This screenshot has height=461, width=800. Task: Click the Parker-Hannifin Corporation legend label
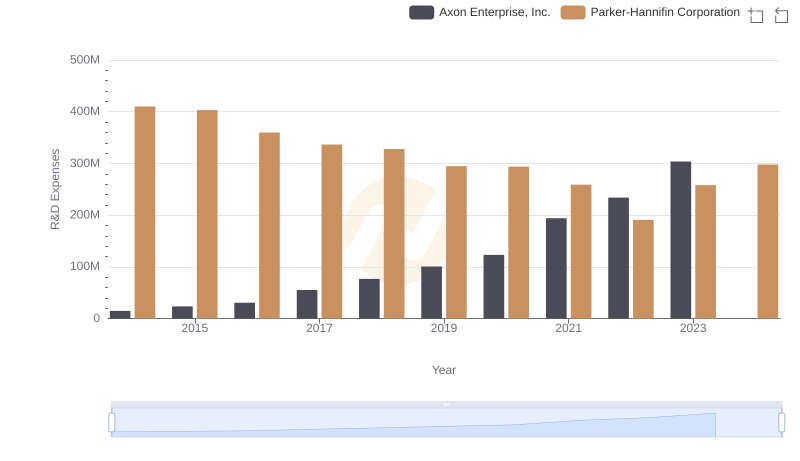(665, 12)
